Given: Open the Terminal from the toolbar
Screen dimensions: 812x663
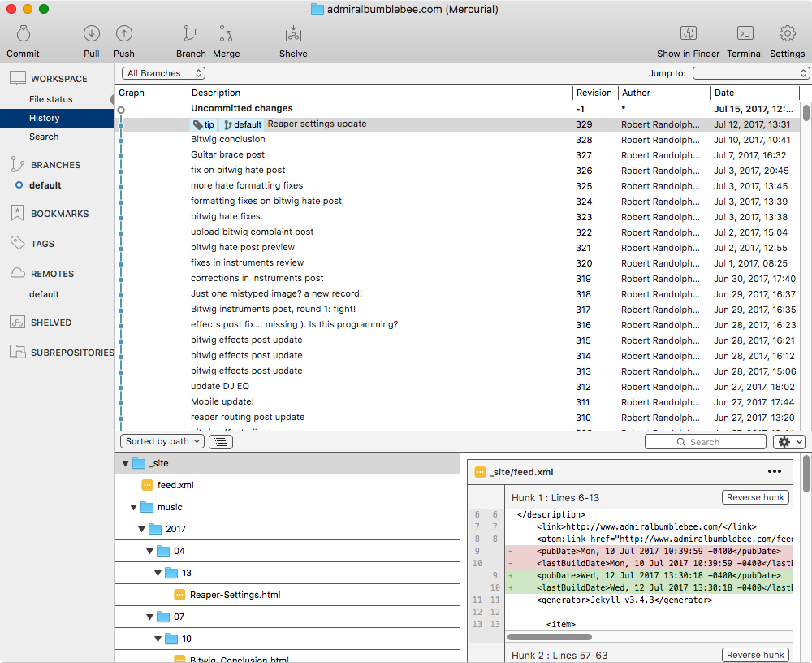Looking at the screenshot, I should pos(745,34).
